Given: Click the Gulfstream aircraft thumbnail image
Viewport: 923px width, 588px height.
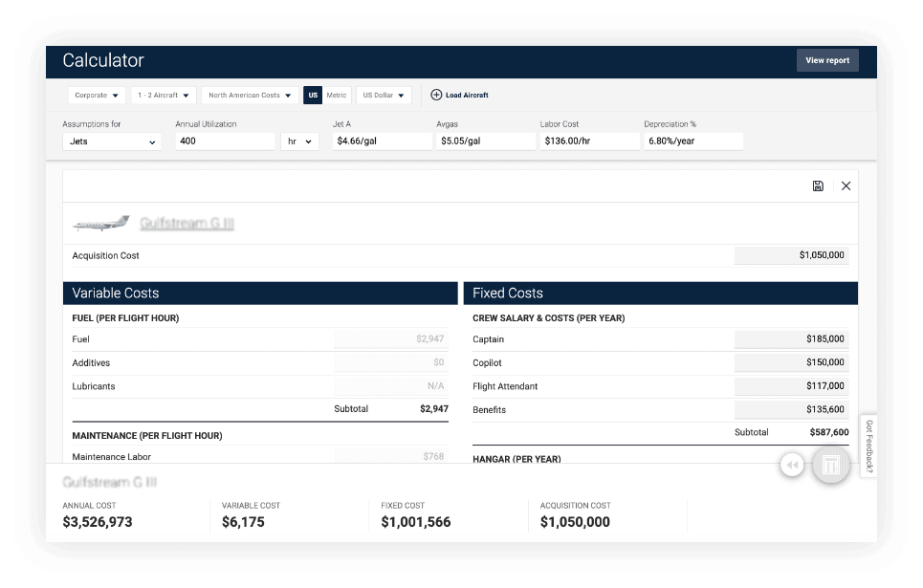Looking at the screenshot, I should 100,224.
